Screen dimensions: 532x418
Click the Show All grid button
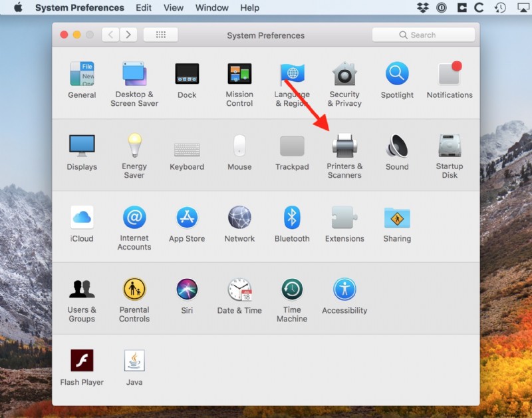pos(160,35)
